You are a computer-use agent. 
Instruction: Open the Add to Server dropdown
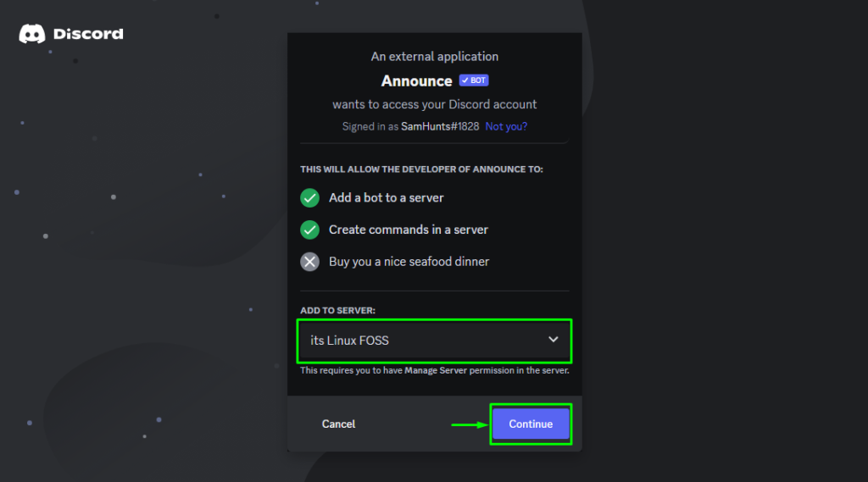(x=435, y=341)
